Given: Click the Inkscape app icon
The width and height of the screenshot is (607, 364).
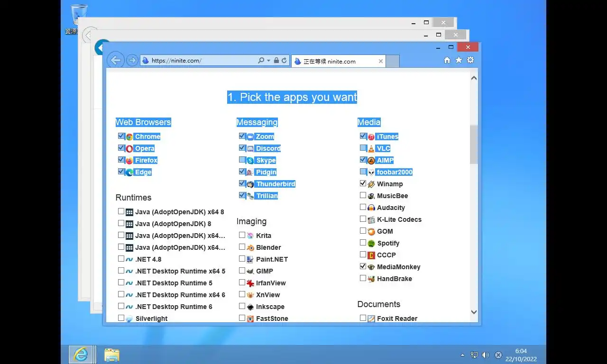Looking at the screenshot, I should coord(250,307).
